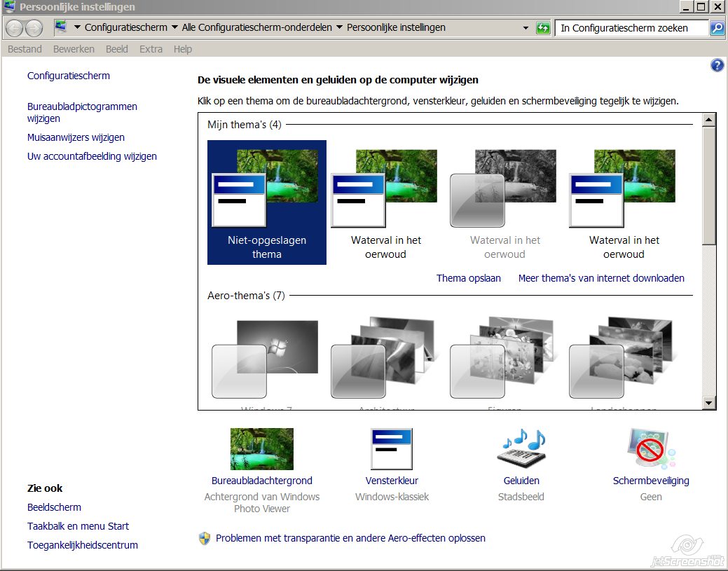Click the Bureaubladachtergrond text link

coord(262,481)
